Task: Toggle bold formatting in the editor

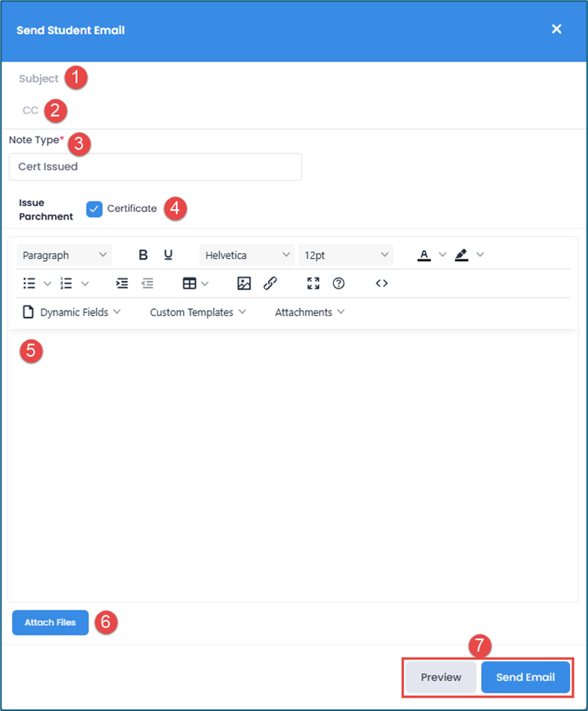Action: 143,255
